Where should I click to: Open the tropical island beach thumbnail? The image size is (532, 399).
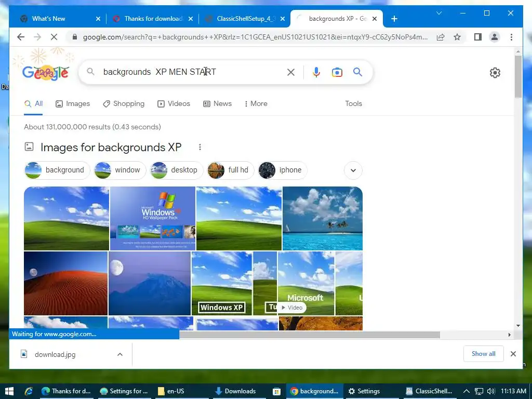tap(323, 218)
